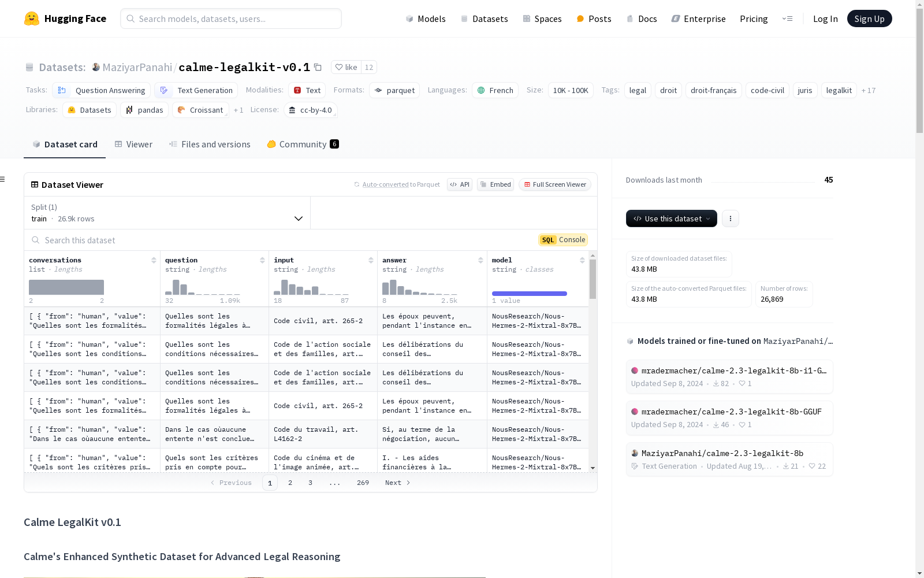Click the legal tag
924x578 pixels.
tap(638, 90)
